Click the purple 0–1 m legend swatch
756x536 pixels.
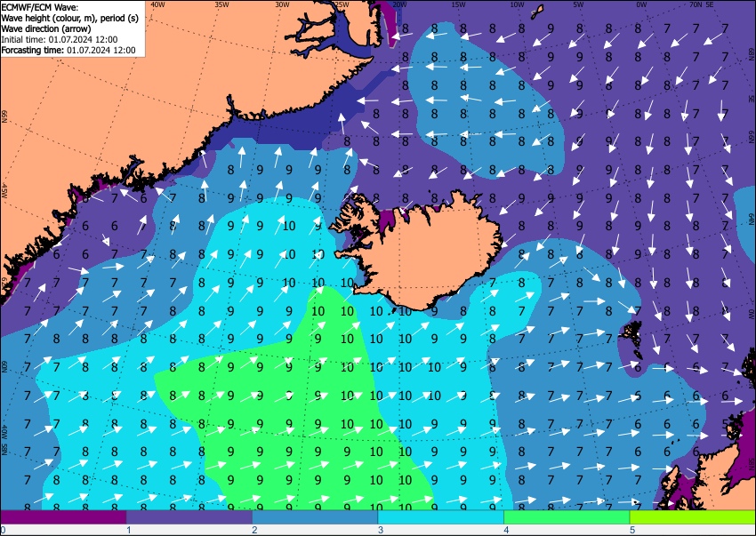pos(63,517)
